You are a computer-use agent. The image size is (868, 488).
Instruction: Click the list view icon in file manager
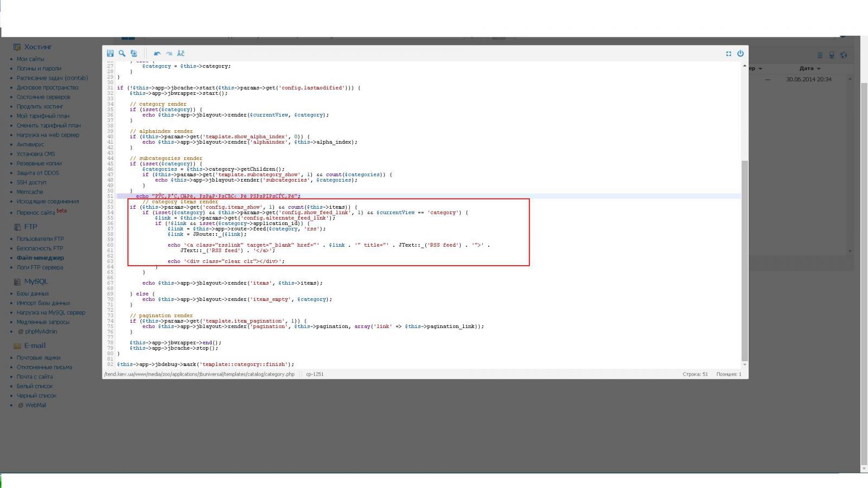tap(820, 55)
